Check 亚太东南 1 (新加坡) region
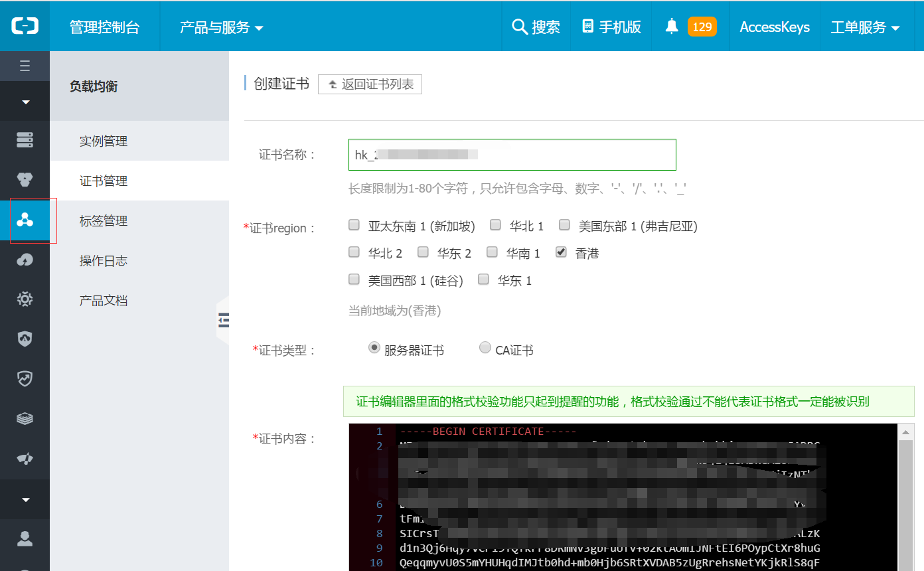Screen dimensions: 924x571 point(354,225)
